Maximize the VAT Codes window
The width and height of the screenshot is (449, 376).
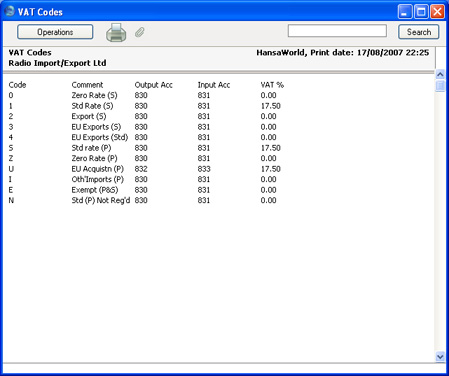tap(421, 12)
